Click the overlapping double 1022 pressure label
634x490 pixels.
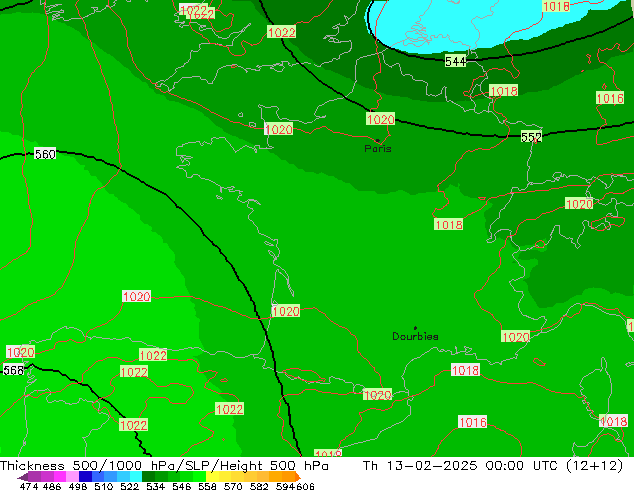(197, 12)
